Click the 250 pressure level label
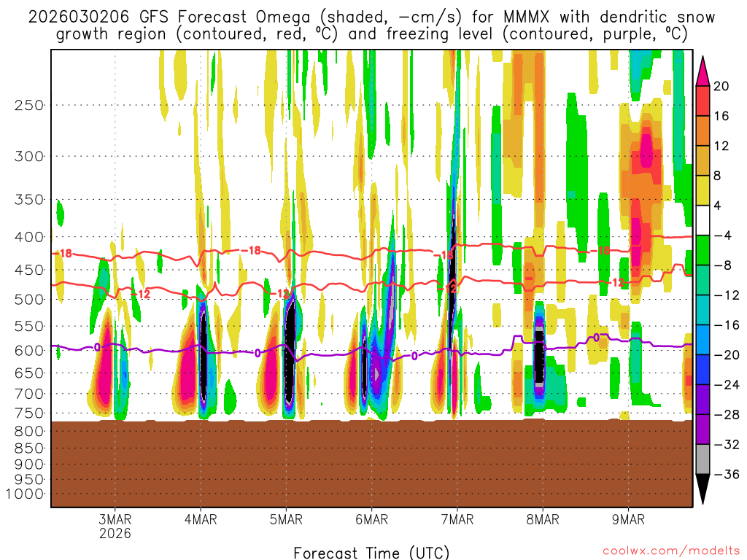 coord(29,105)
